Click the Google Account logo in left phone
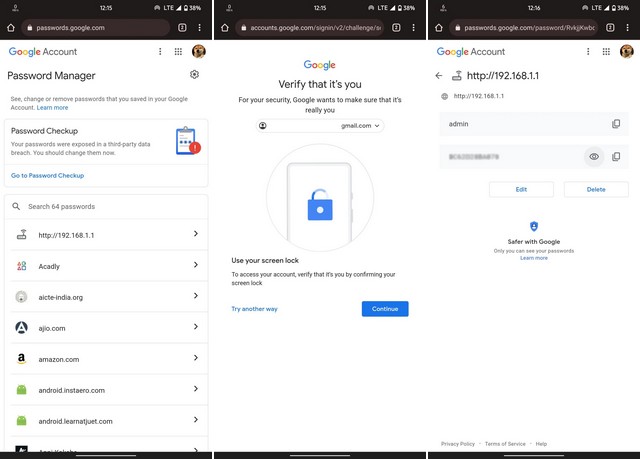The width and height of the screenshot is (640, 459). click(43, 51)
